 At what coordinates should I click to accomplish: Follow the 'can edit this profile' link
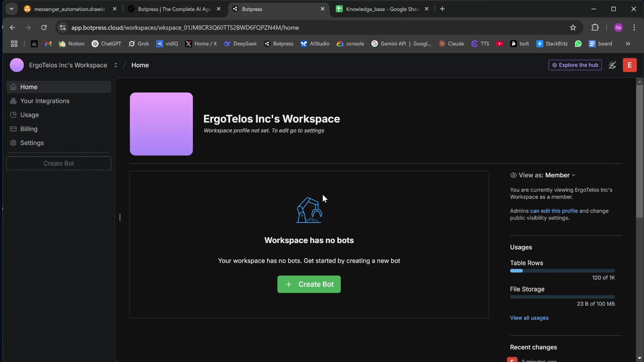tap(554, 211)
